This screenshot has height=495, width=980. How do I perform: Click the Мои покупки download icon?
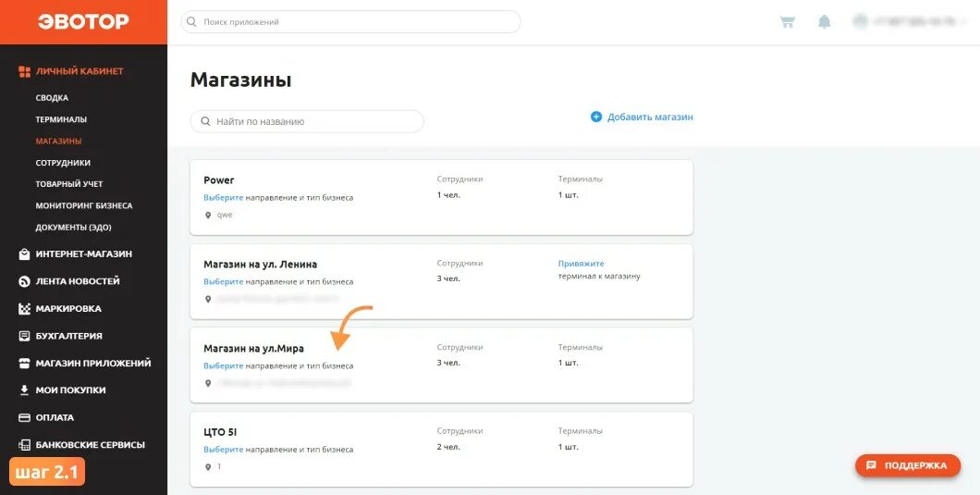[x=25, y=390]
